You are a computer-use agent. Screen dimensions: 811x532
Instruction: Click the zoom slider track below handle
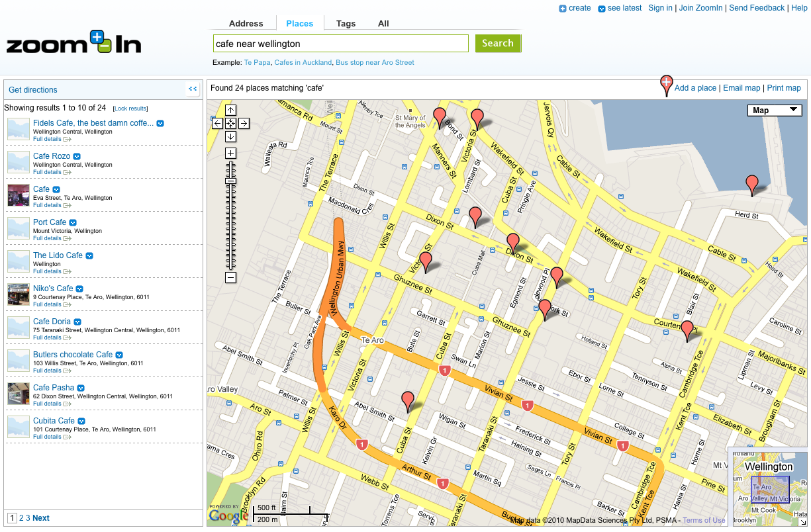click(230, 228)
